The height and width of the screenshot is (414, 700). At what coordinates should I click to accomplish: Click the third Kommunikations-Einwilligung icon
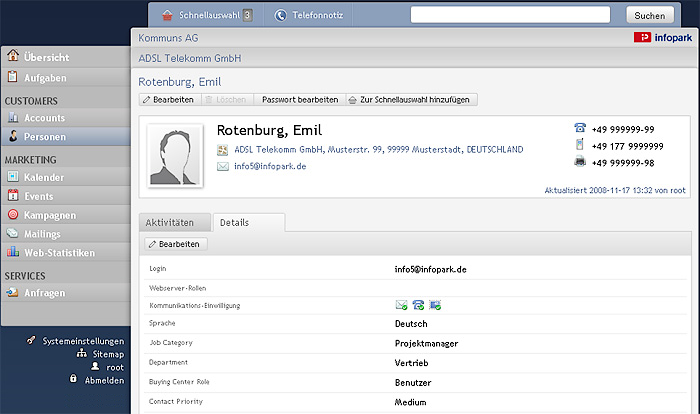[435, 305]
